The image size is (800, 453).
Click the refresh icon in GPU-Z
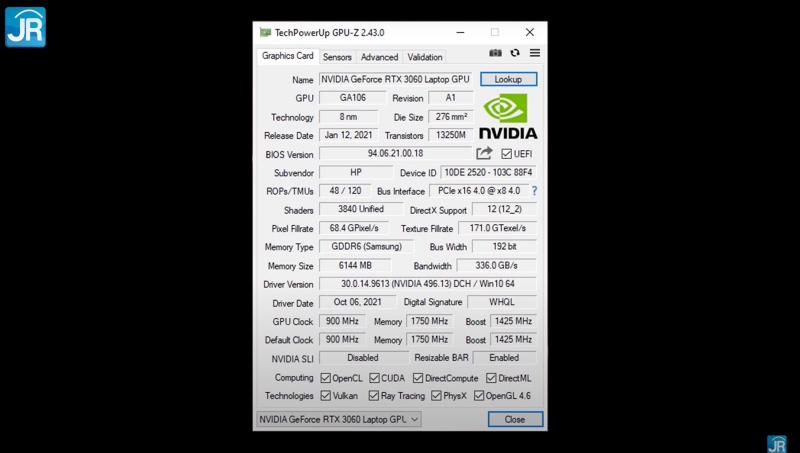click(515, 53)
